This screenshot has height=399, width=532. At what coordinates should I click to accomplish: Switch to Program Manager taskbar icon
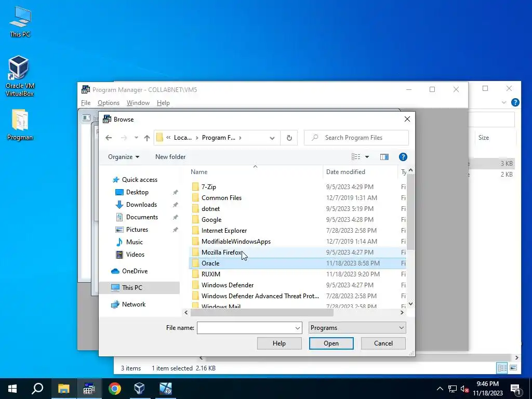click(89, 389)
